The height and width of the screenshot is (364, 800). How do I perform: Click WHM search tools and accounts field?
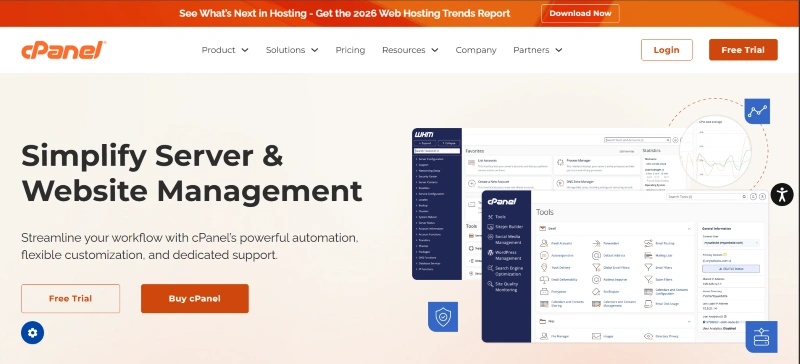click(x=637, y=139)
